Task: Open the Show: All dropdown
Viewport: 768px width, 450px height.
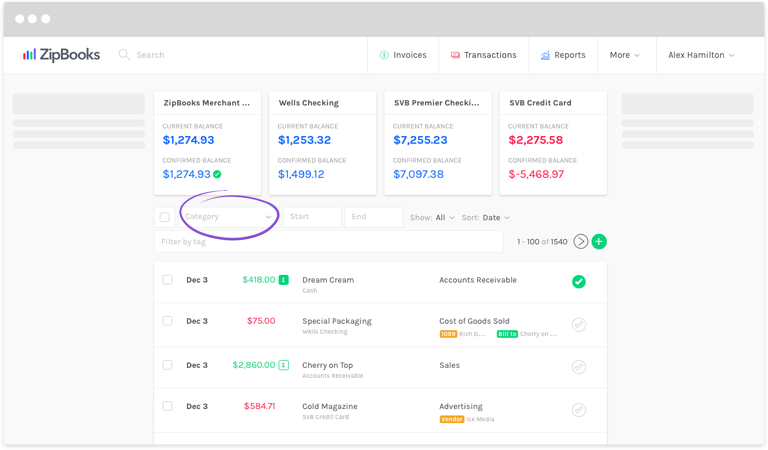Action: 432,217
